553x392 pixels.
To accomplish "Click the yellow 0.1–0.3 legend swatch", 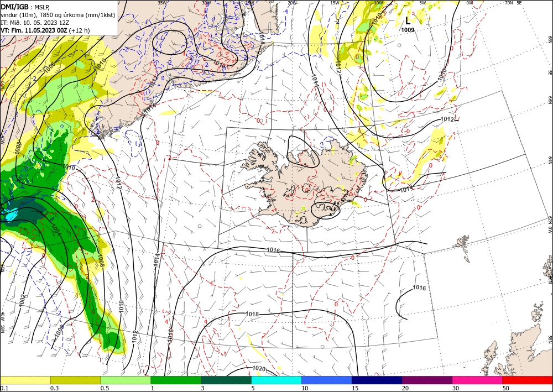I will click(25, 380).
